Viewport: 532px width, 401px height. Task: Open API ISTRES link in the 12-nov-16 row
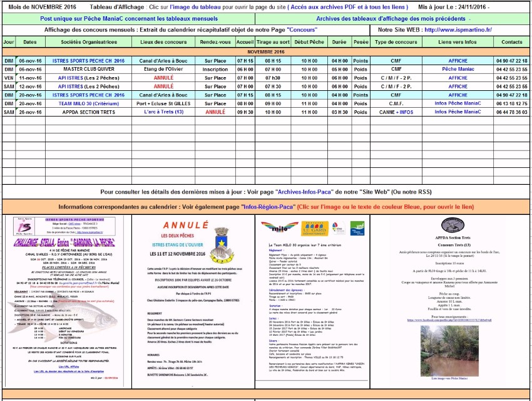click(x=71, y=86)
